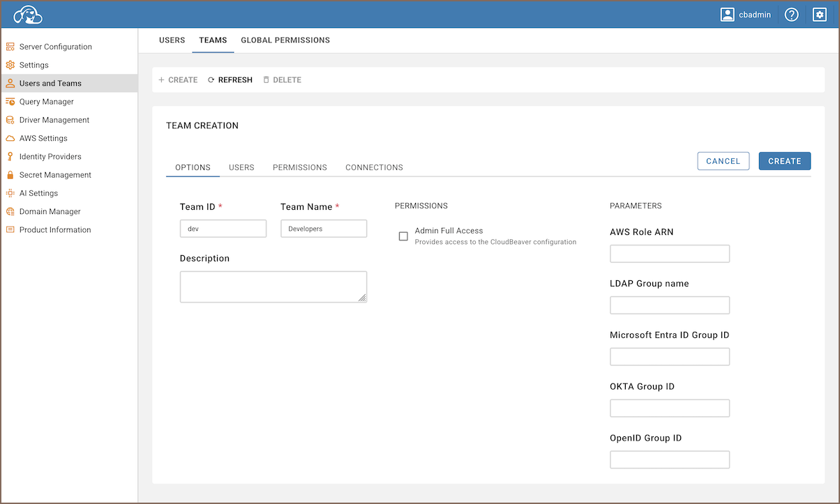
Task: Click Refresh in the toolbar
Action: click(230, 80)
